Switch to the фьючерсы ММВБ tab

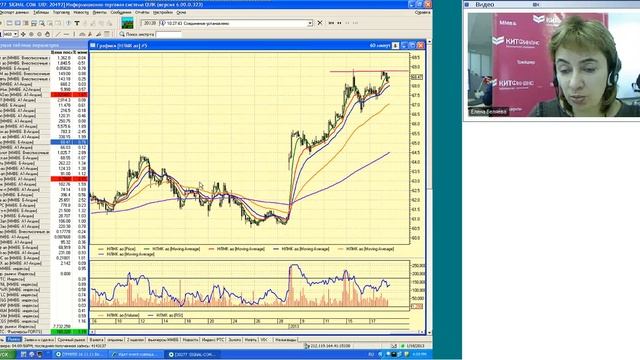point(163,340)
